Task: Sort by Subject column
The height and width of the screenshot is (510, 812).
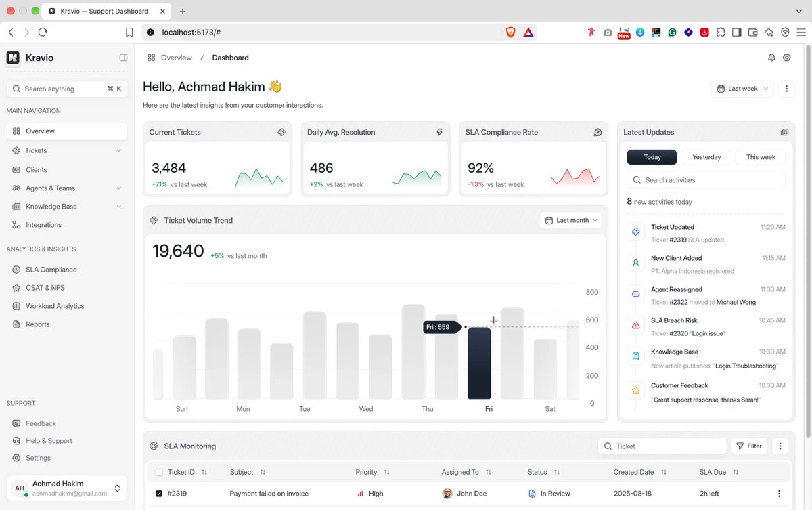Action: 263,472
